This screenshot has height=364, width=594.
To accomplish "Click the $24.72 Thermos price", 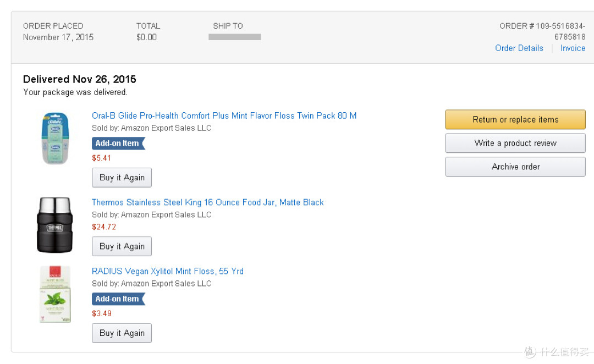I will (x=104, y=227).
